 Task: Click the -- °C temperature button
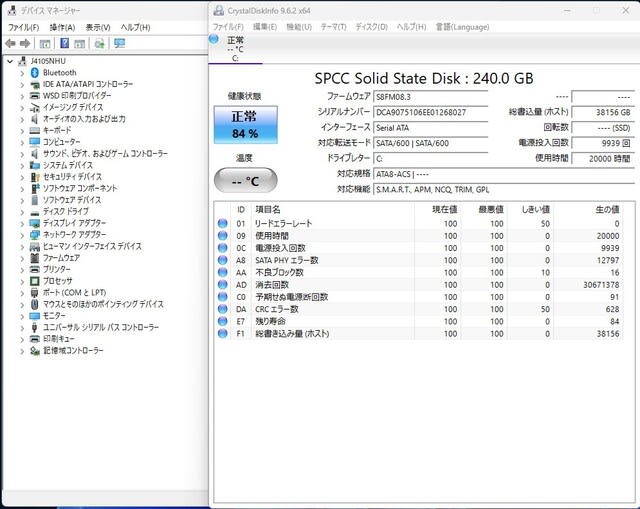pyautogui.click(x=246, y=180)
